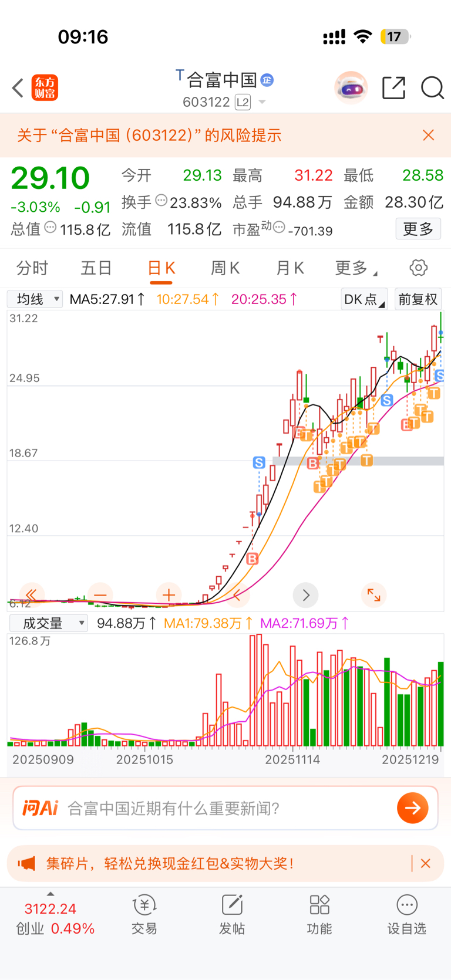
Task: Dismiss the 集碎片 promo banner
Action: pyautogui.click(x=426, y=863)
